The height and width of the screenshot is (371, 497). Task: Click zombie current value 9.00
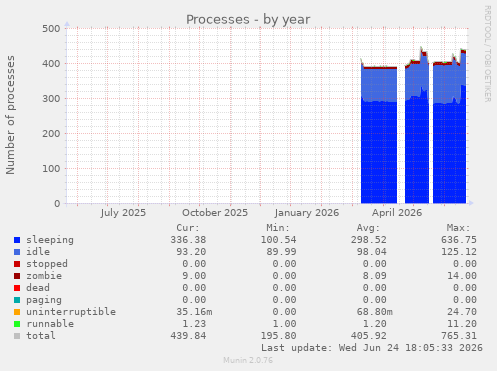(x=194, y=276)
